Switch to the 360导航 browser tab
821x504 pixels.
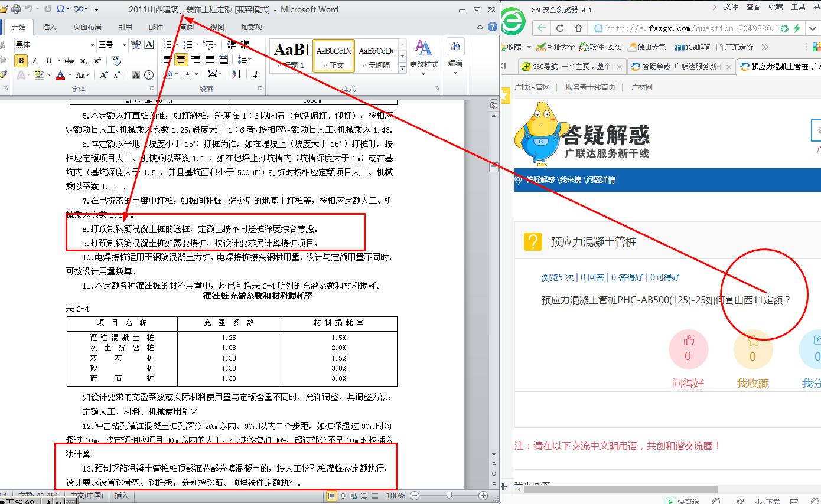(x=571, y=67)
